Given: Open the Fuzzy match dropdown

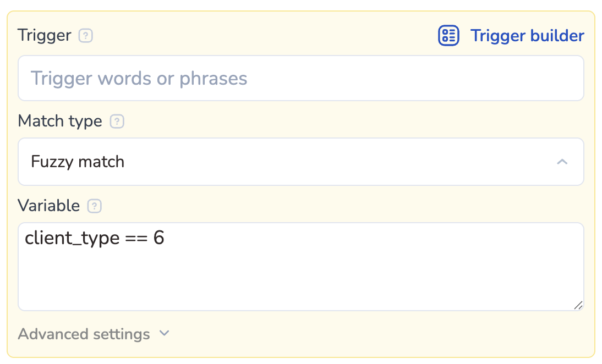Looking at the screenshot, I should click(300, 162).
